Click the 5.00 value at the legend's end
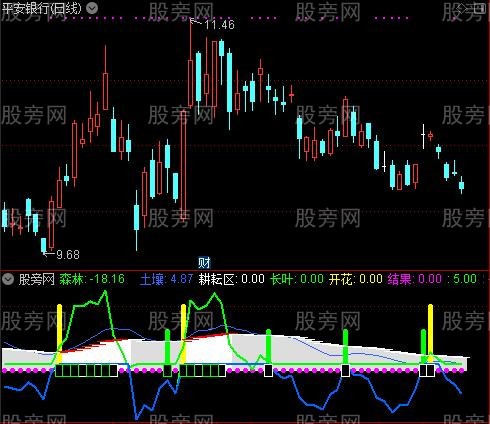Image resolution: width=490 pixels, height=424 pixels. pyautogui.click(x=465, y=279)
